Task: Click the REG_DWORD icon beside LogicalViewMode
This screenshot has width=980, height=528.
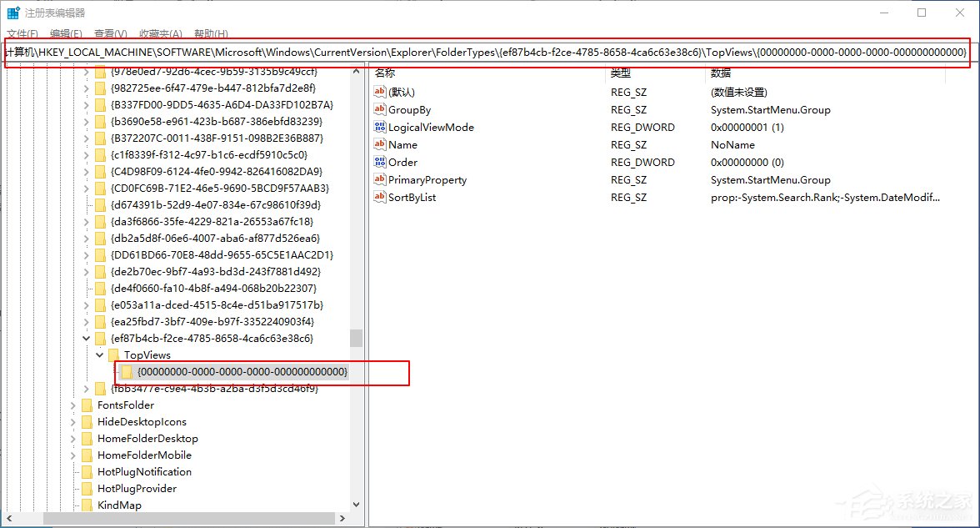Action: point(380,127)
